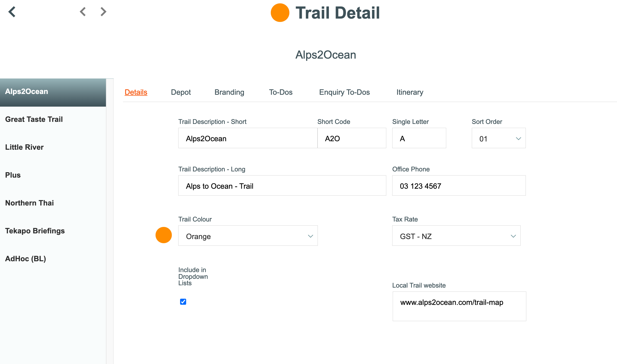The height and width of the screenshot is (364, 617).
Task: Go back using the large left arrow
Action: (x=12, y=12)
